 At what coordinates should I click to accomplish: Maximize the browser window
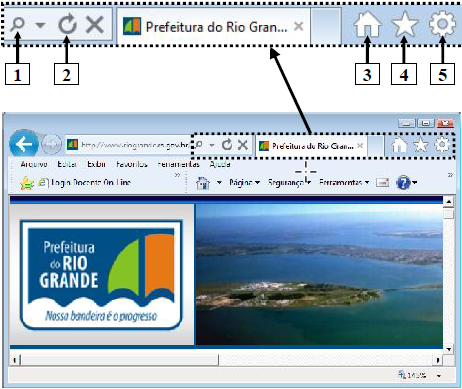tap(426, 123)
